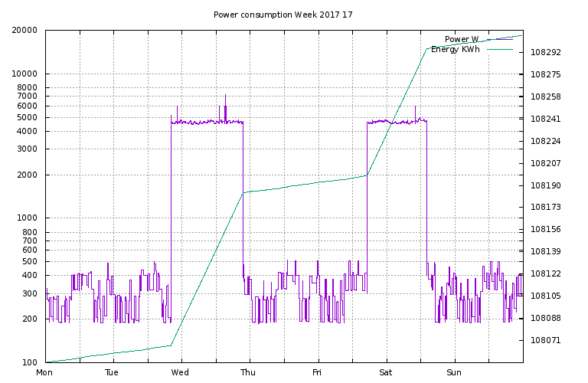The image size is (588, 383).
Task: Click the 108292 right axis label
Action: pyautogui.click(x=546, y=52)
